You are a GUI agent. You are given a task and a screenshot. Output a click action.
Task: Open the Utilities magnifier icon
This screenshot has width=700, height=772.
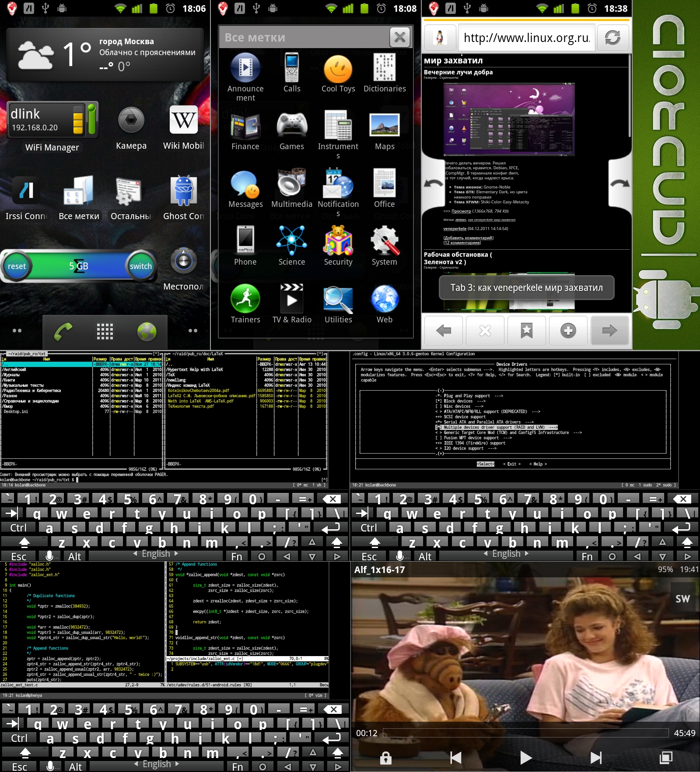[x=338, y=299]
